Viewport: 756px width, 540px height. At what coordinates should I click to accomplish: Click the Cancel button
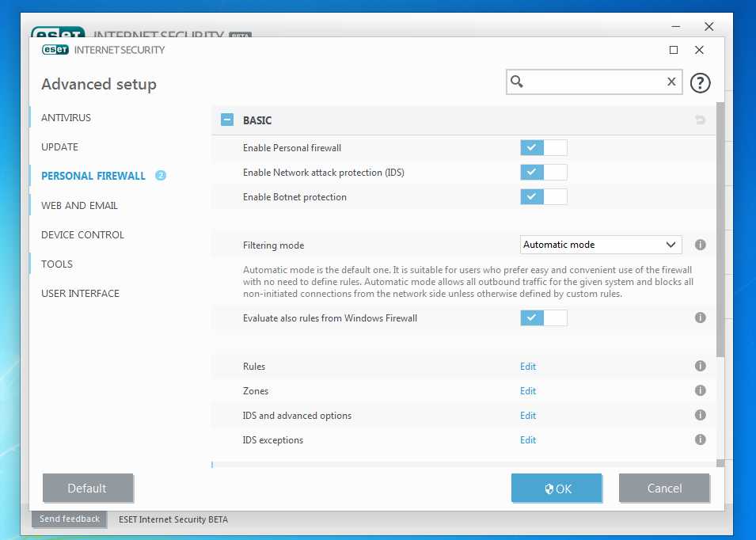664,488
